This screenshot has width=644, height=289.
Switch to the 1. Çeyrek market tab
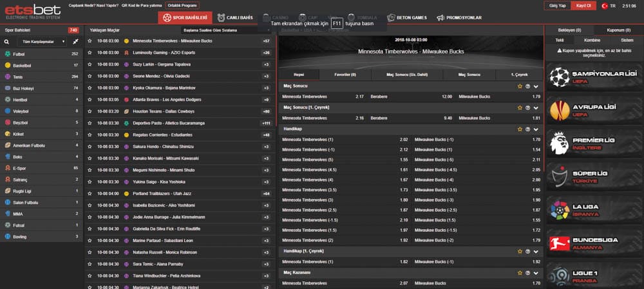519,75
